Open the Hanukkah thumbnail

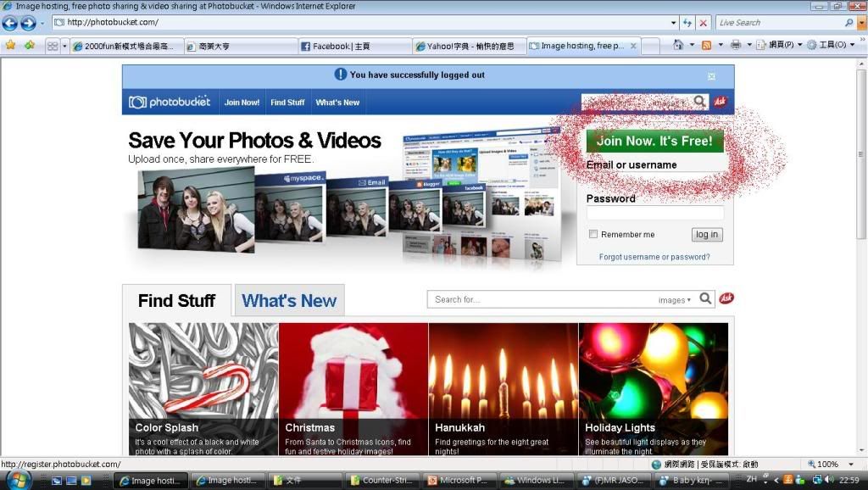(504, 389)
